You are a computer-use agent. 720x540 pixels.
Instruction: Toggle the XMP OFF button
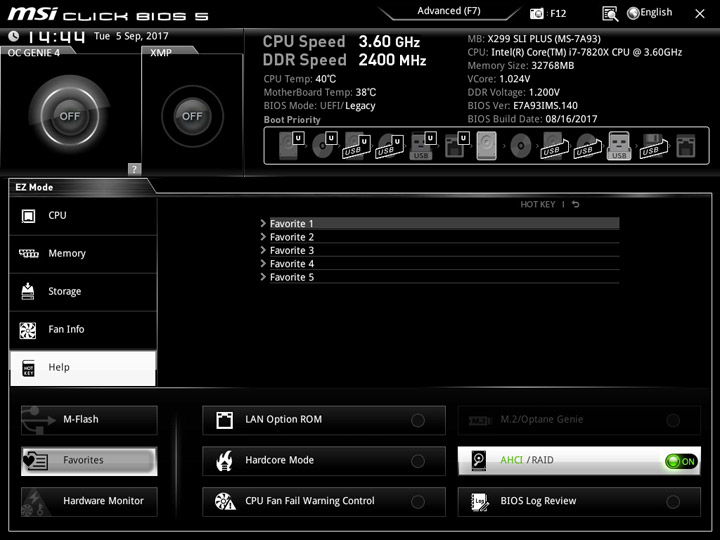click(x=192, y=116)
